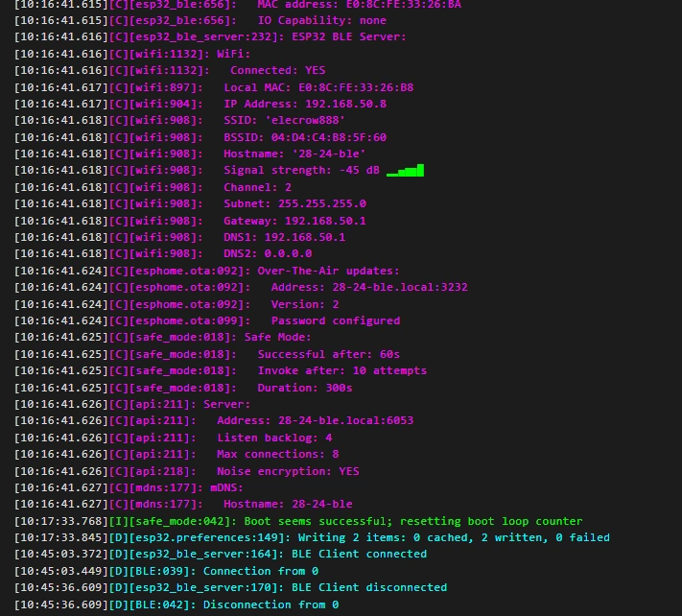Click the Over-The-Air updates log line
The height and width of the screenshot is (616, 682).
[328, 271]
